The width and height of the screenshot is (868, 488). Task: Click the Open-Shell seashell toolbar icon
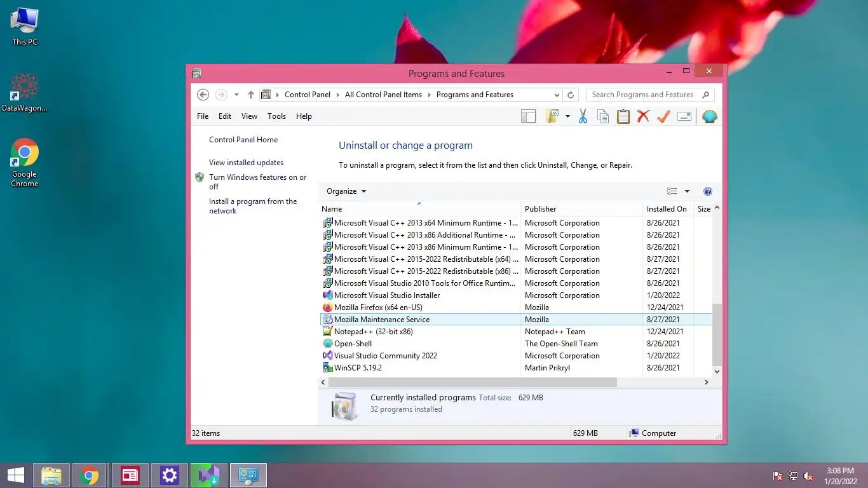[x=710, y=116]
